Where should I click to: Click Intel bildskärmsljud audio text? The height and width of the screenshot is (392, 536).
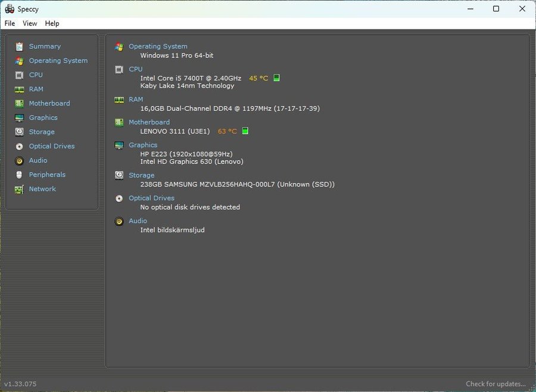point(172,230)
